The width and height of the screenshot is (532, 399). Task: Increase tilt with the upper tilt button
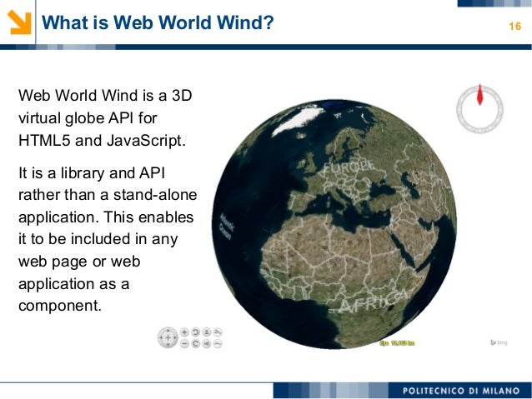click(207, 332)
